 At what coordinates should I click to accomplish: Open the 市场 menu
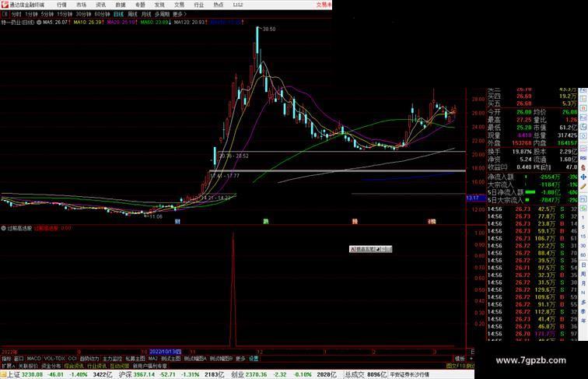[81, 5]
